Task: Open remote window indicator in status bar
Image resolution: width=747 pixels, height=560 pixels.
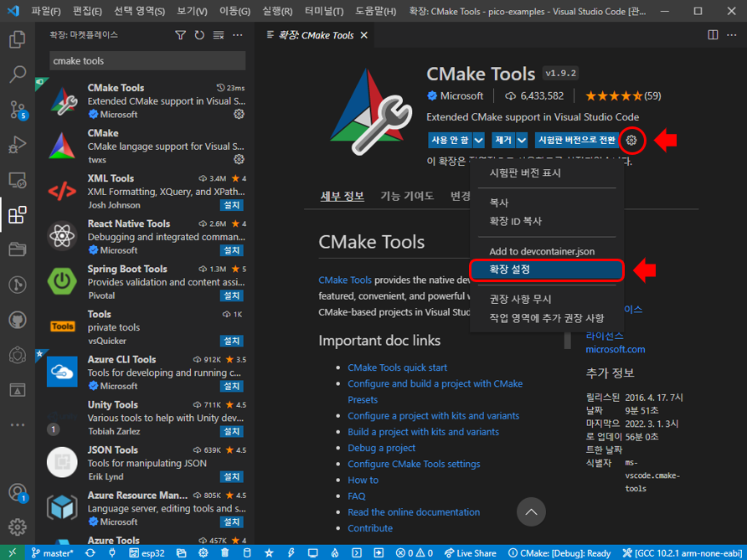Action: [13, 552]
